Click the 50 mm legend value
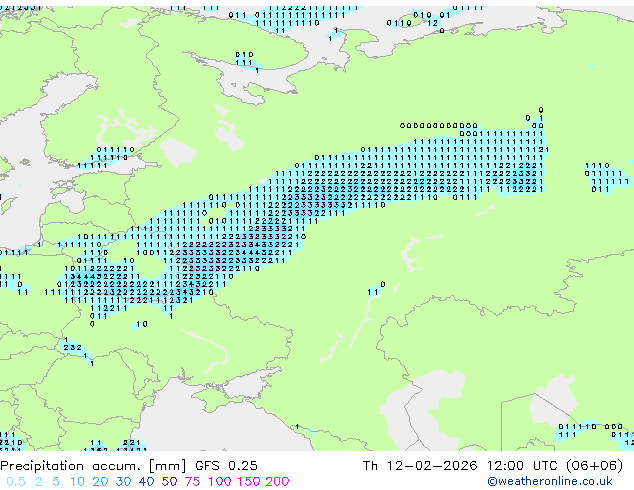 point(169,482)
